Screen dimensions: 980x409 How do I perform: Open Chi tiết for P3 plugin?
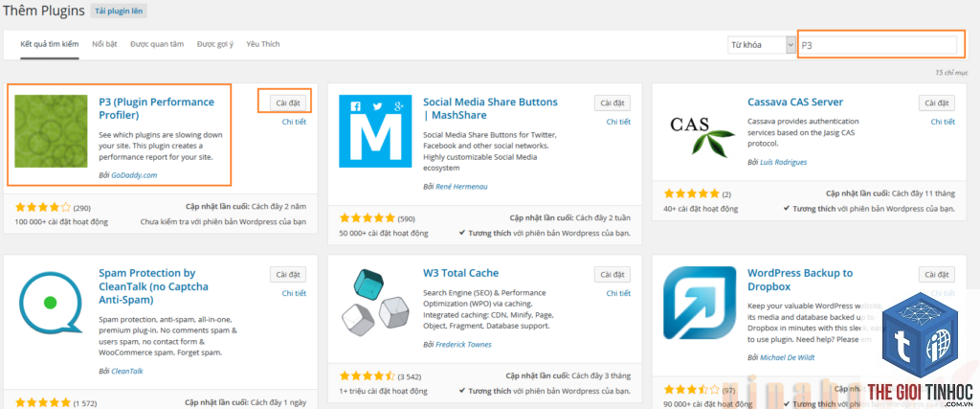[x=294, y=122]
